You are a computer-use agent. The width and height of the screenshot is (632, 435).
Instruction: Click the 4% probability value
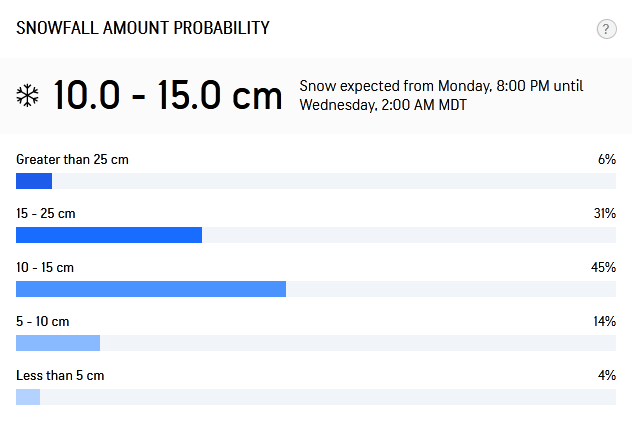click(607, 376)
